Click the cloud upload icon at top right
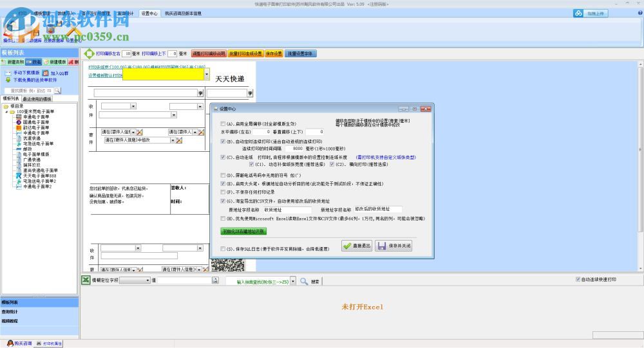Viewport: 644px width, 348px height. pyautogui.click(x=578, y=13)
